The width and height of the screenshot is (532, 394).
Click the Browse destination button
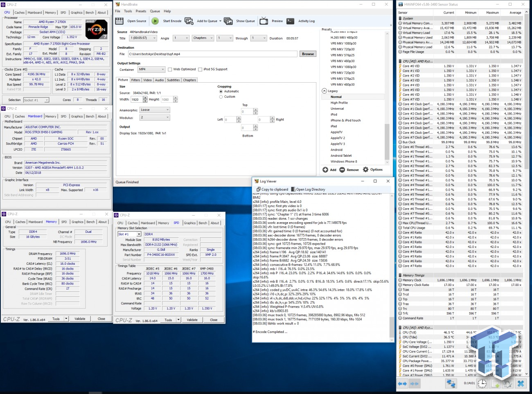click(x=308, y=54)
